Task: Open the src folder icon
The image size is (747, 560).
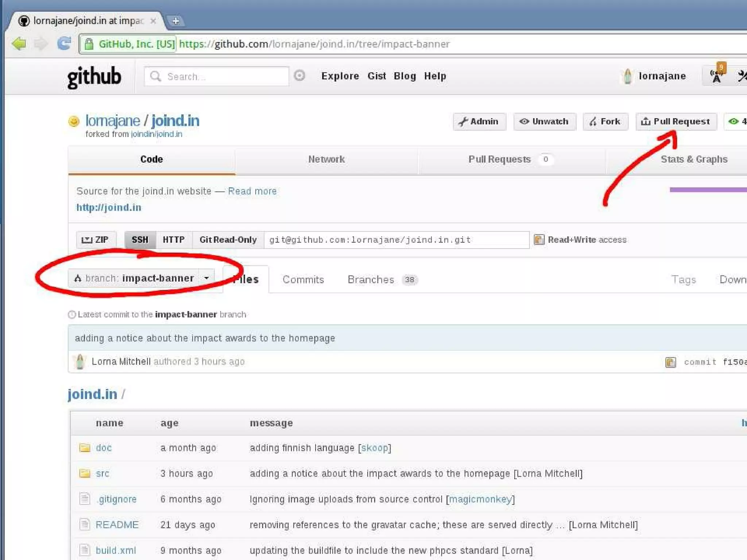Action: point(85,473)
